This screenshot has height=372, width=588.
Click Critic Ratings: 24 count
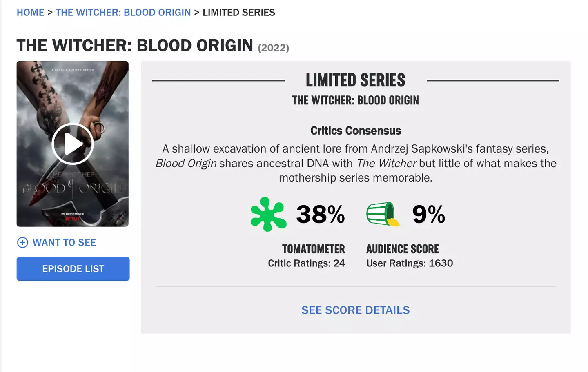click(x=307, y=263)
